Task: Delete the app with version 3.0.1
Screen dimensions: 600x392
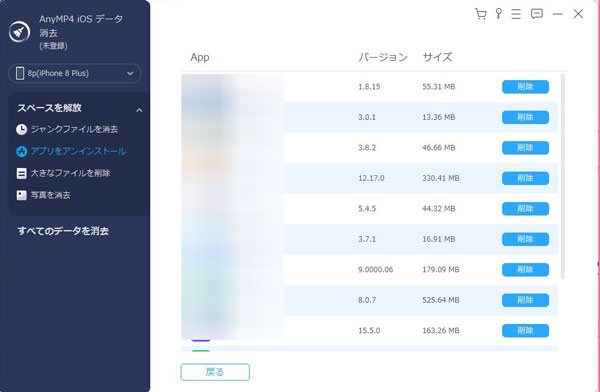Action: tap(525, 117)
